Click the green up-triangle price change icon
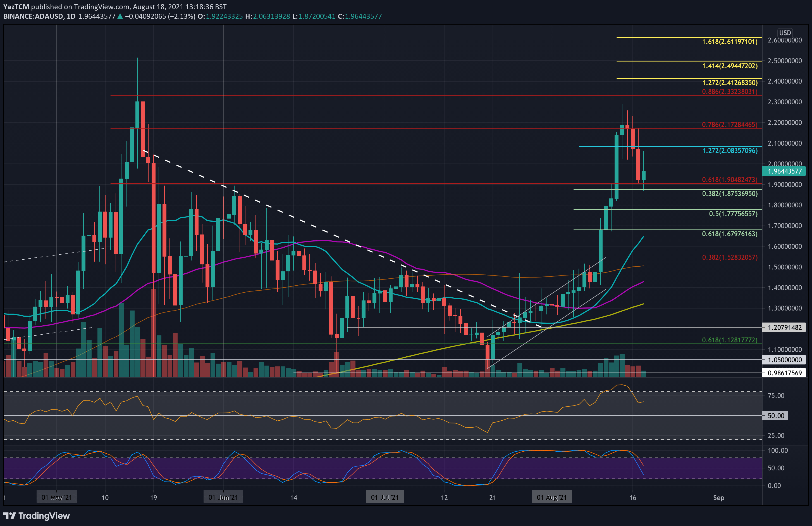812x526 pixels. [x=120, y=16]
